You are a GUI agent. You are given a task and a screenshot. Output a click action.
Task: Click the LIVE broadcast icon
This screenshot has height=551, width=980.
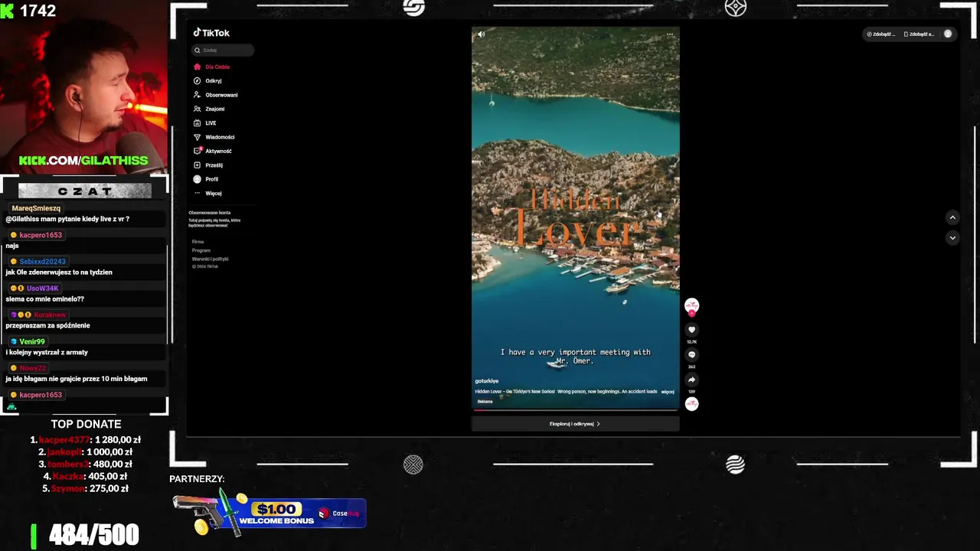[197, 122]
